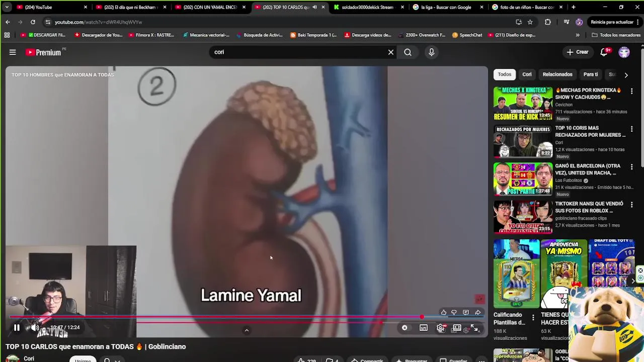The width and height of the screenshot is (644, 362).
Task: Open more actions three dots below video
Action: (x=481, y=360)
